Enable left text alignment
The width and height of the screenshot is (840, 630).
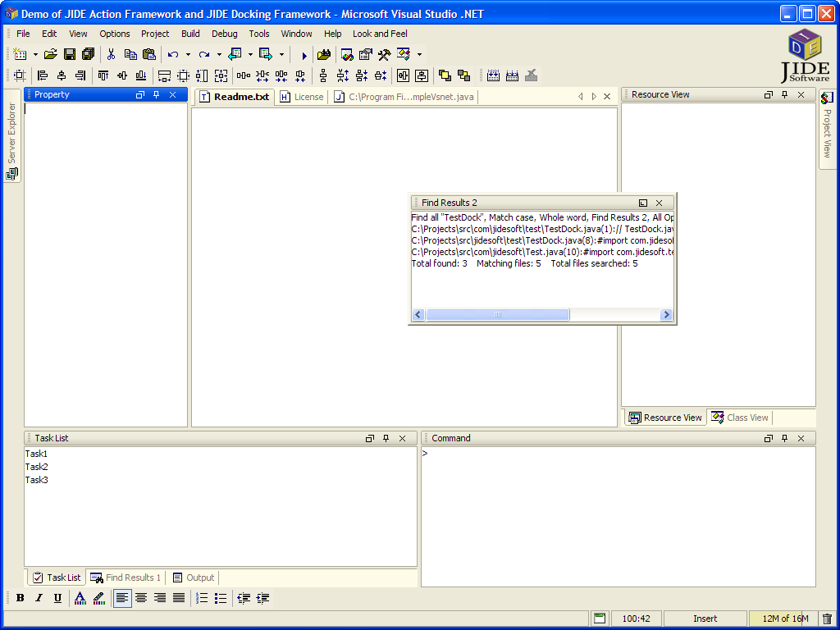tap(122, 598)
